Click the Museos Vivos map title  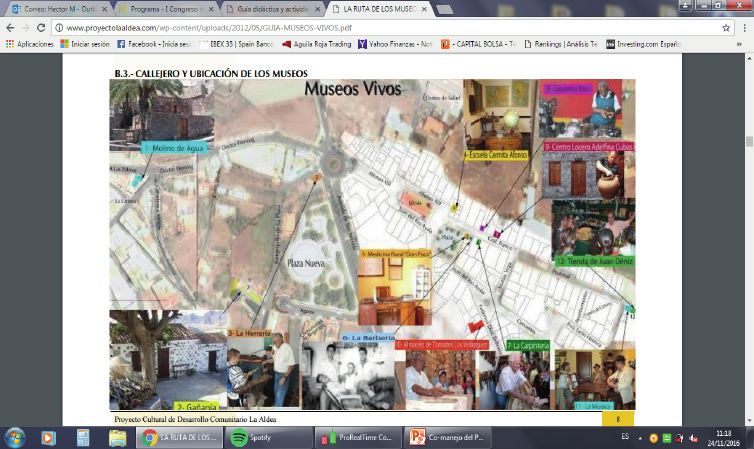point(353,88)
